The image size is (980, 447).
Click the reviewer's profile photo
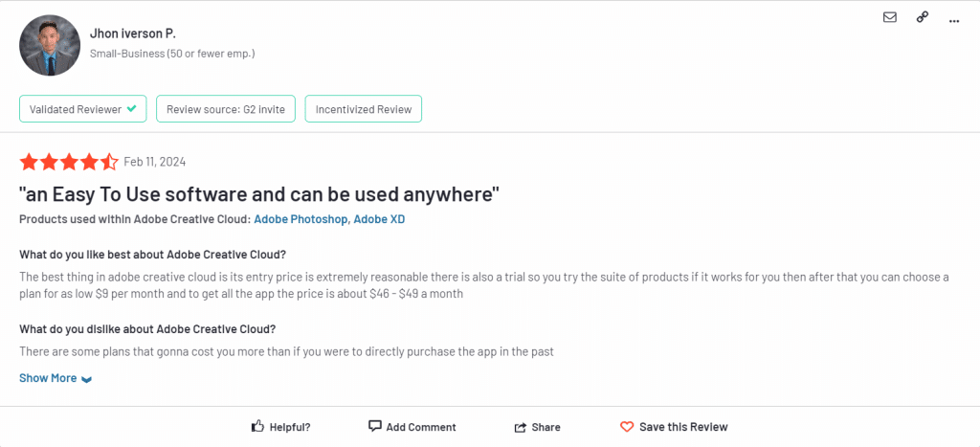50,45
